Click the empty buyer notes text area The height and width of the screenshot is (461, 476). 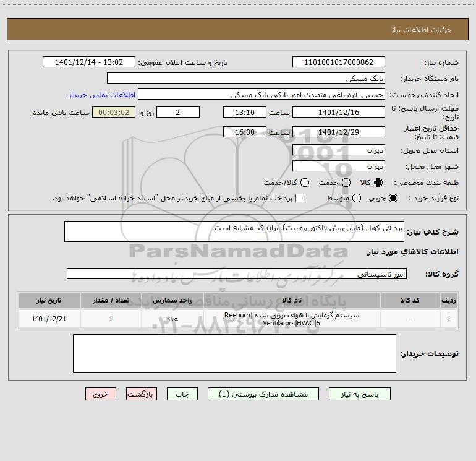pyautogui.click(x=234, y=353)
